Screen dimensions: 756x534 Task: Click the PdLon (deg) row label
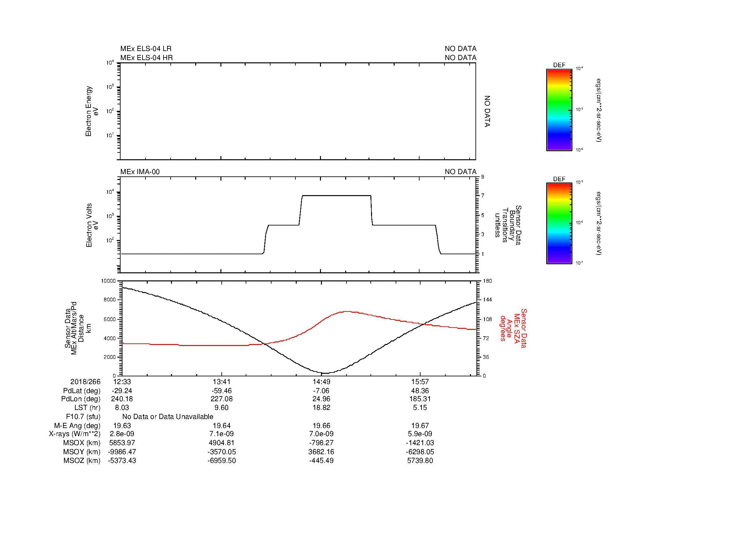81,399
